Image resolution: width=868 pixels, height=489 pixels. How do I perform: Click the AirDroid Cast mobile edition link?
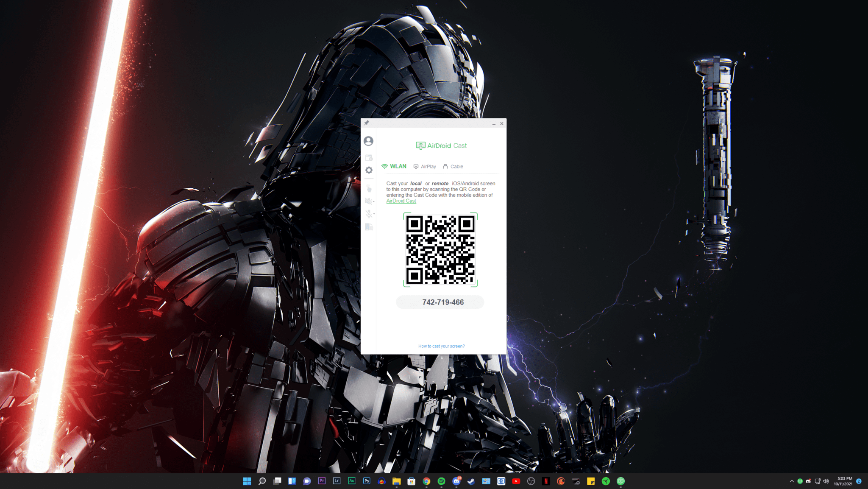tap(401, 201)
